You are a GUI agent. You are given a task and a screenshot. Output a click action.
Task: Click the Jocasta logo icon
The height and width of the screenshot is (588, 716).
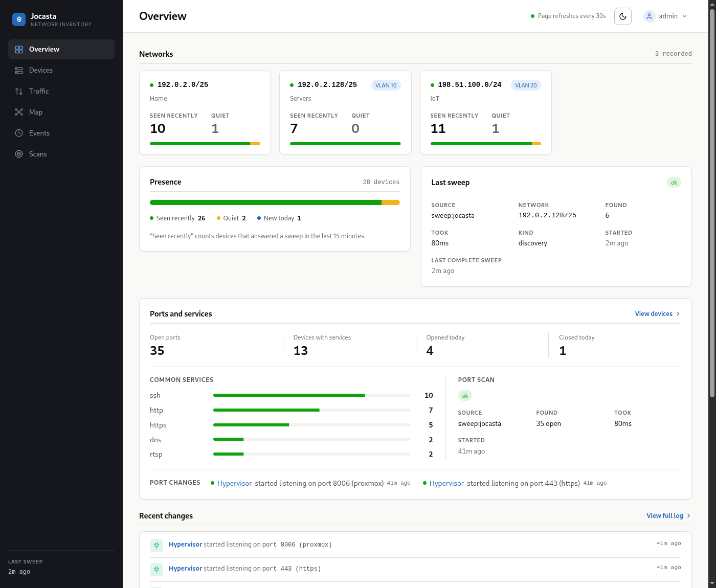pos(19,19)
